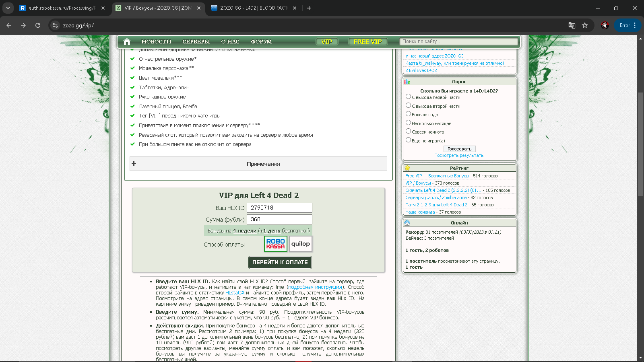Screen dimensions: 644x362
Task: Close the ZOZO.GG L4D2 BLOOD FACTORY tab
Action: pos(295,8)
